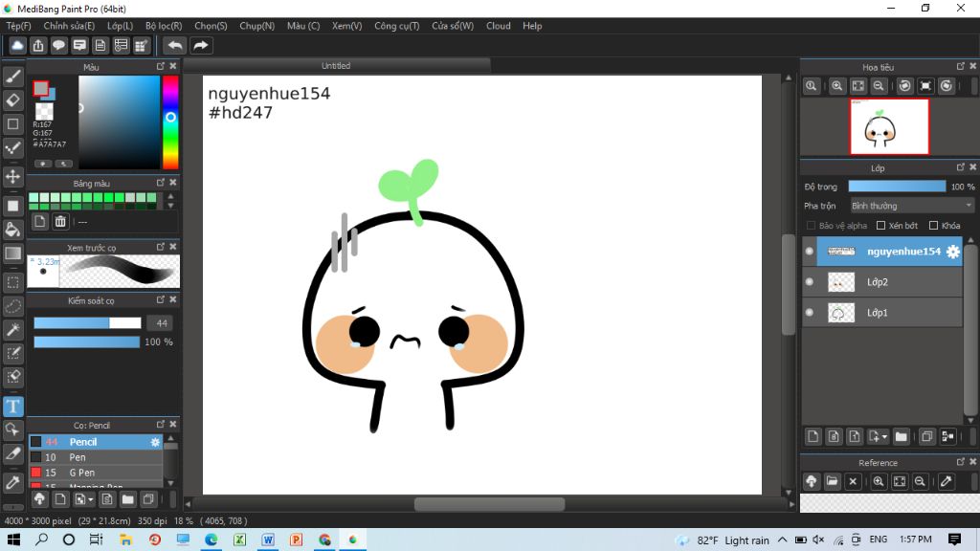
Task: Clear the reference image with the X icon
Action: pos(853,482)
